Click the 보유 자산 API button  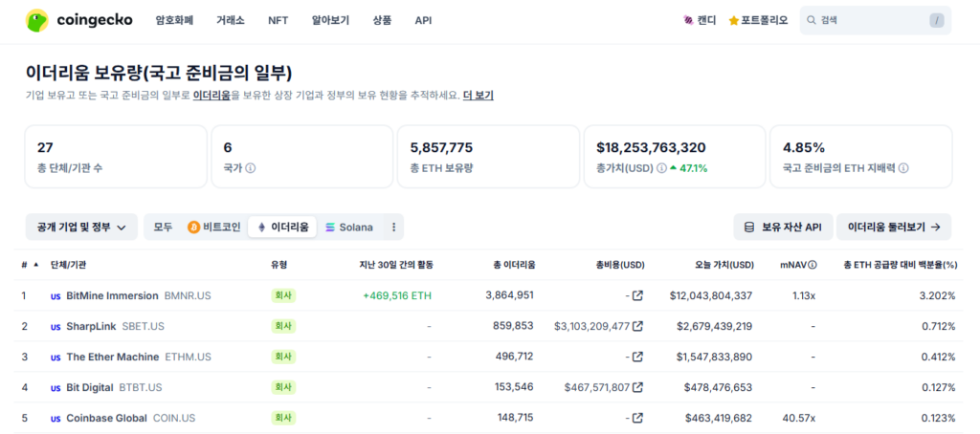pos(783,228)
